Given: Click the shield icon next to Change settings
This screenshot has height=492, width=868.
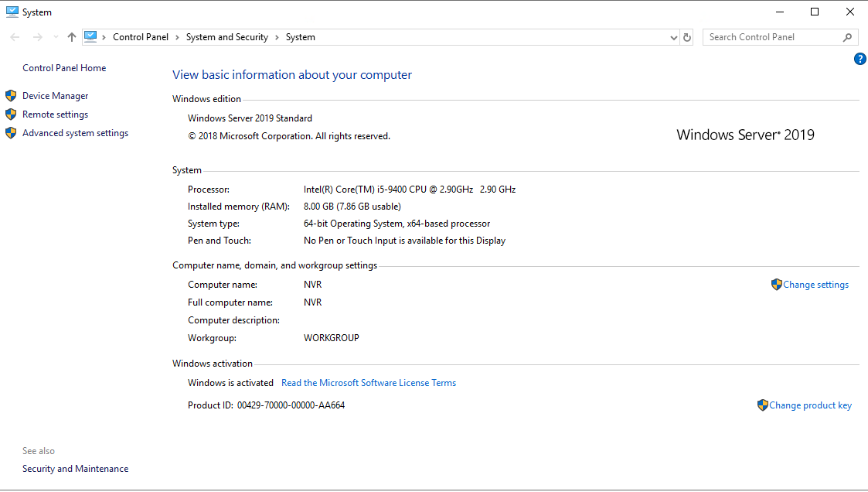Looking at the screenshot, I should point(777,284).
